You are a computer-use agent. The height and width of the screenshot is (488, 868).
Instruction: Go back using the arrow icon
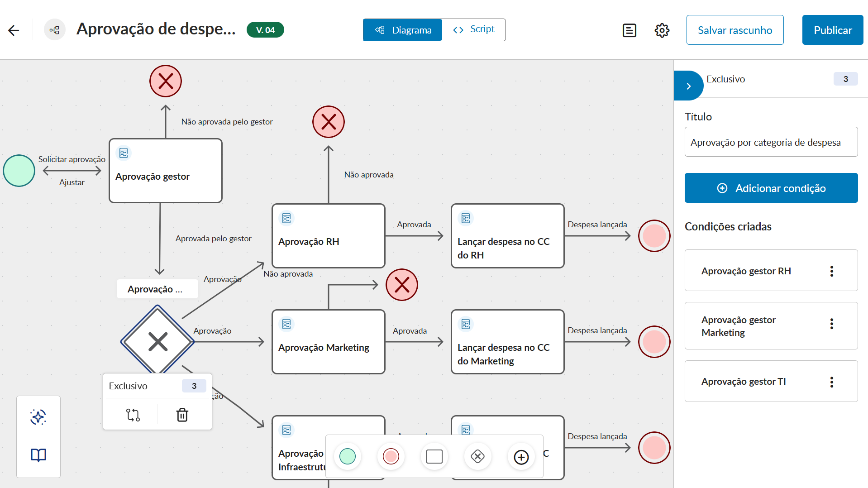click(x=14, y=30)
